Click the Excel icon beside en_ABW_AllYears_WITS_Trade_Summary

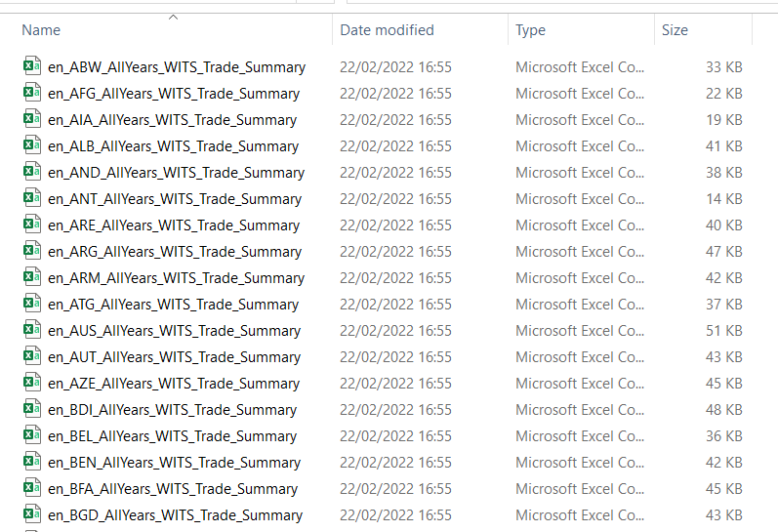click(31, 67)
